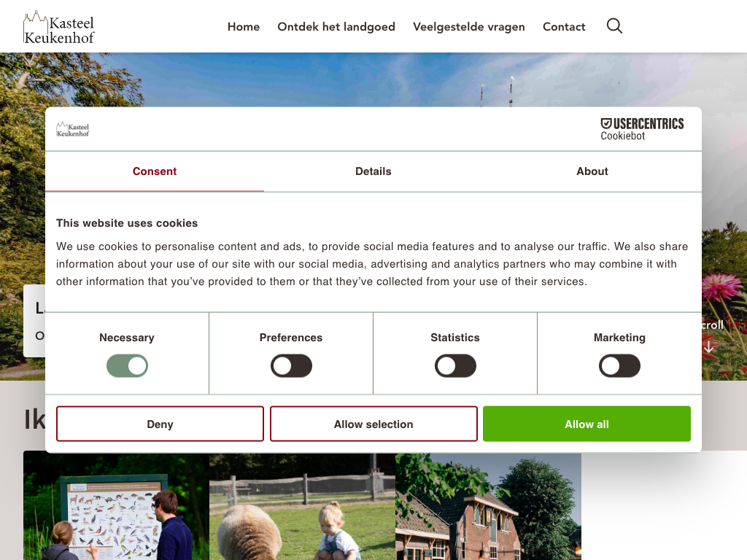The height and width of the screenshot is (560, 747).
Task: Click the Usercentrics Cookiebot logo
Action: (x=642, y=129)
